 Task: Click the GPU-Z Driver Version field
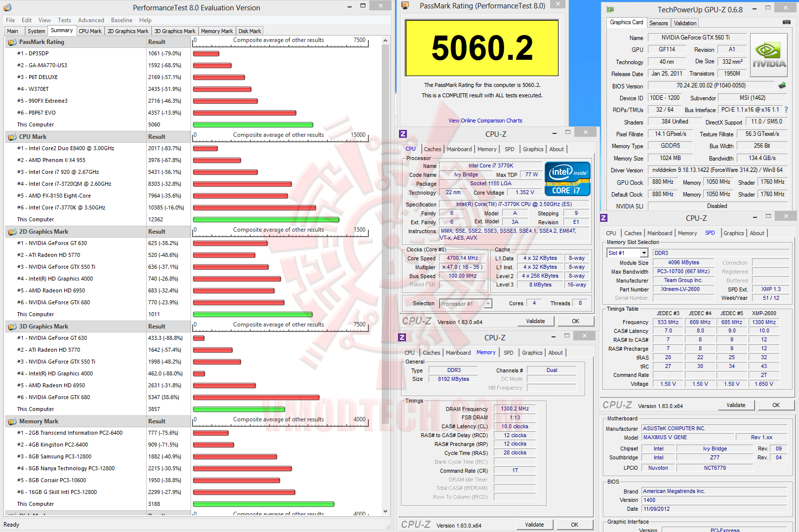point(717,170)
